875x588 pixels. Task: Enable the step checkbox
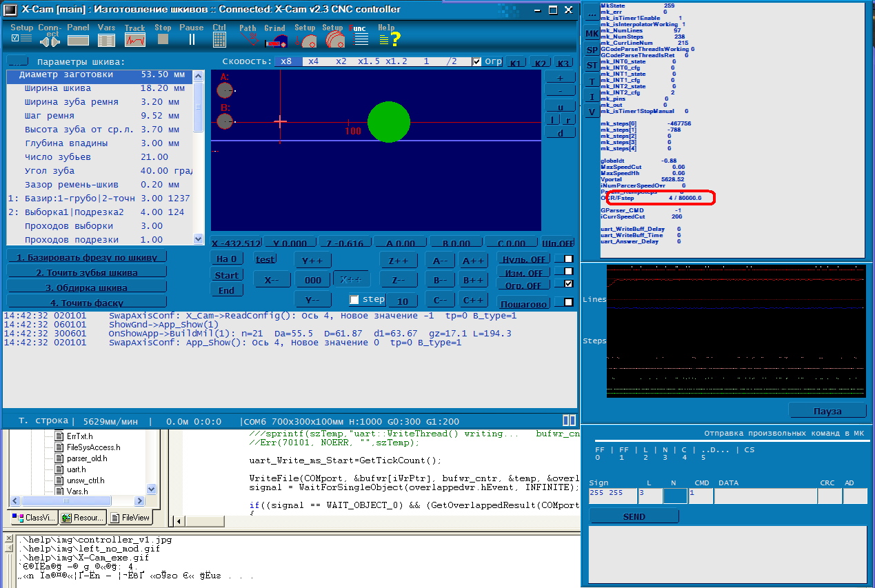click(354, 300)
